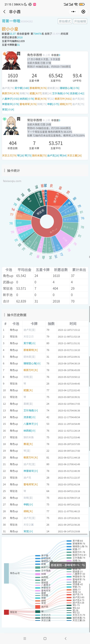Click 狼的末路 in history row 17
The height and width of the screenshot is (644, 90).
pos(28,437)
